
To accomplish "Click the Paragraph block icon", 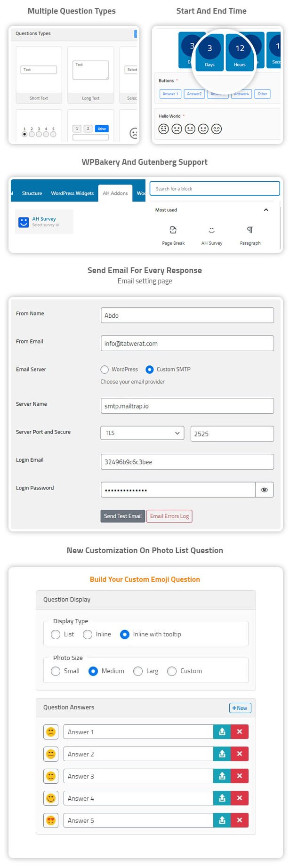I will (250, 230).
